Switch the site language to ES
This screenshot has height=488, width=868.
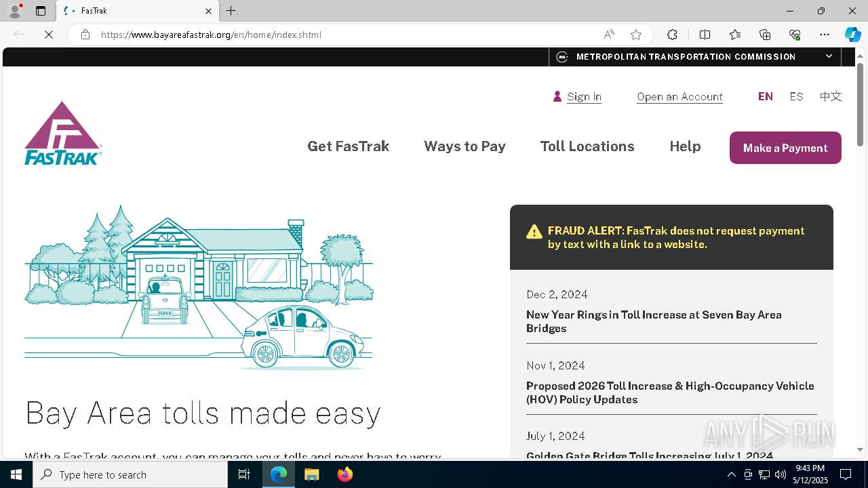pyautogui.click(x=796, y=96)
